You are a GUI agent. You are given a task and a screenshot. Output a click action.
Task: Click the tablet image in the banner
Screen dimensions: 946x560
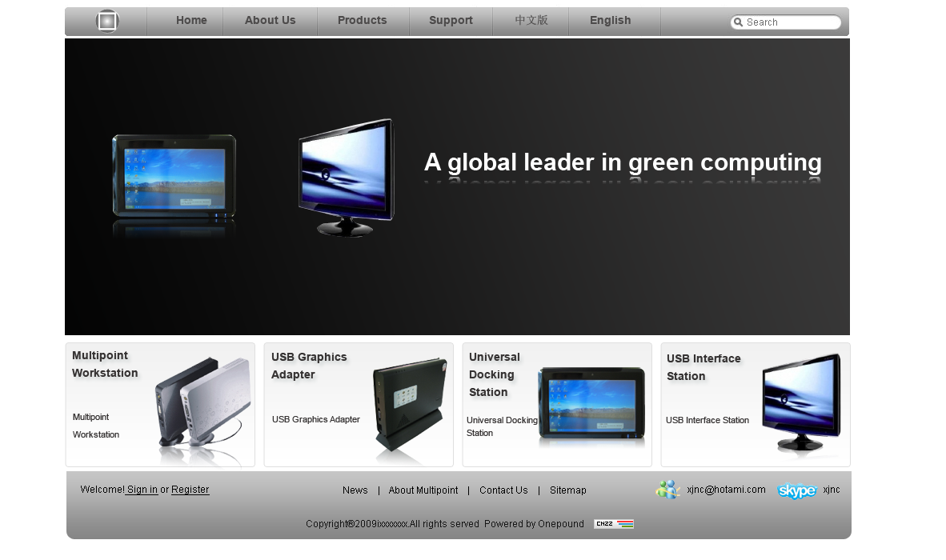point(174,177)
